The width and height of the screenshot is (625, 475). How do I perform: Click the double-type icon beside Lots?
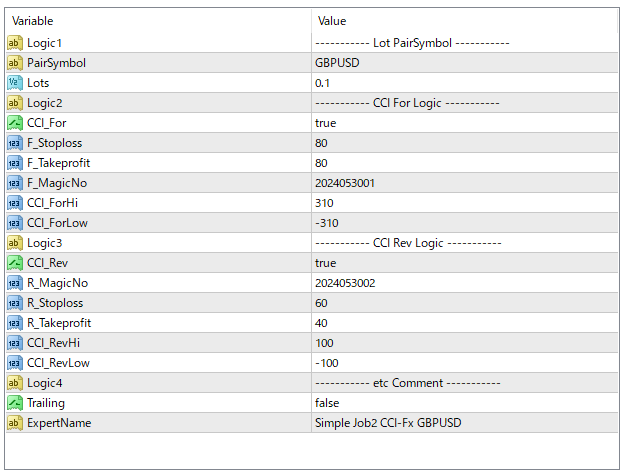pos(14,83)
